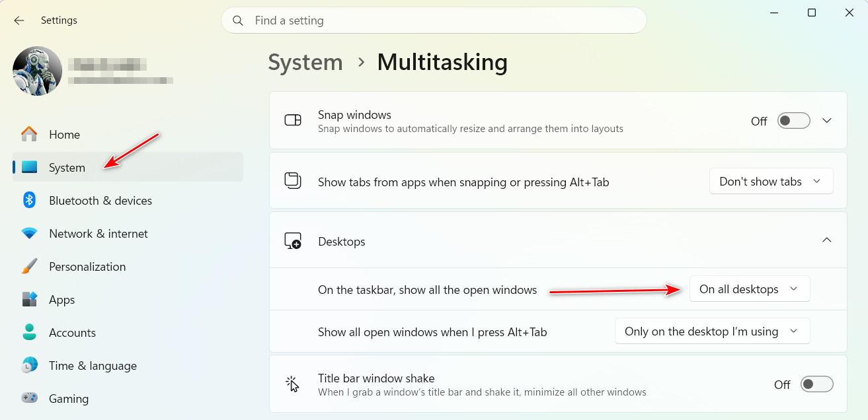Screen dimensions: 868x420
Task: Open Only on the desktop I'm using dropdown
Action: point(713,332)
